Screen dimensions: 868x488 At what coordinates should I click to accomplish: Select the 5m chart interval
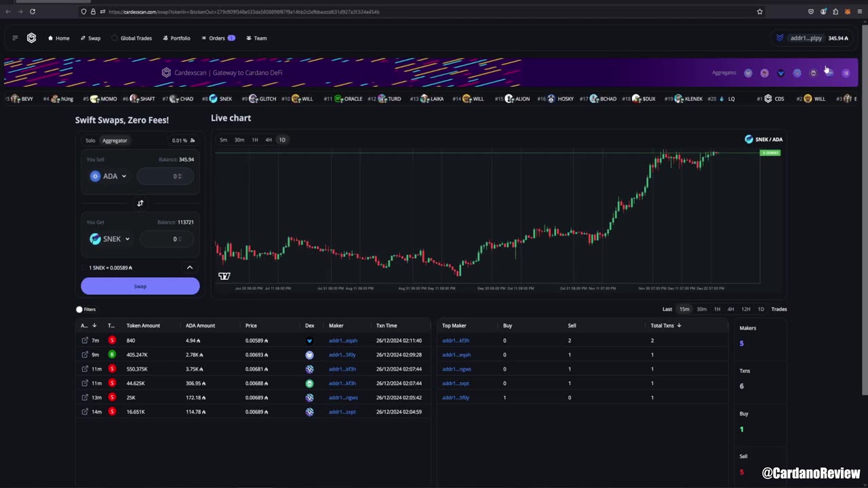(x=224, y=140)
